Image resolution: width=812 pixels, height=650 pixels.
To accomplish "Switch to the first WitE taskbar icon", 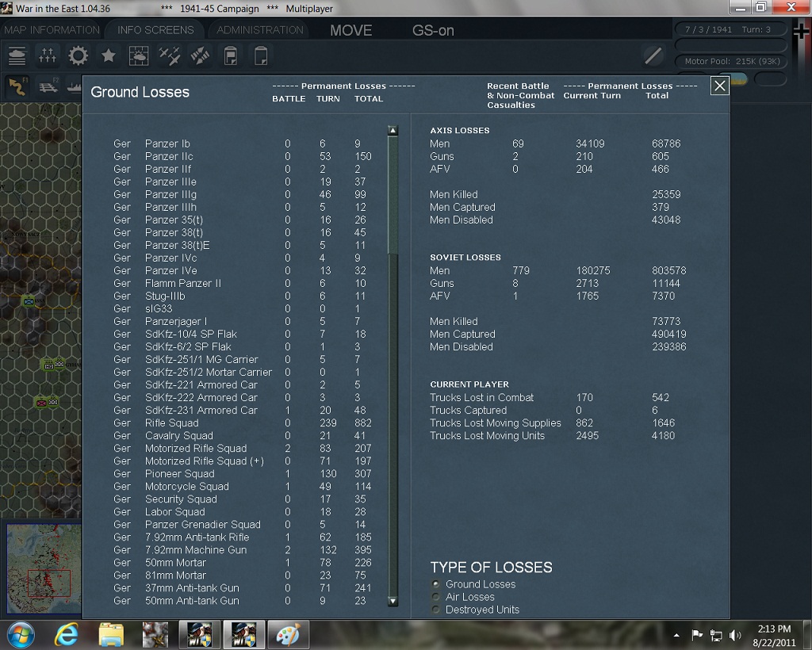I will point(200,634).
